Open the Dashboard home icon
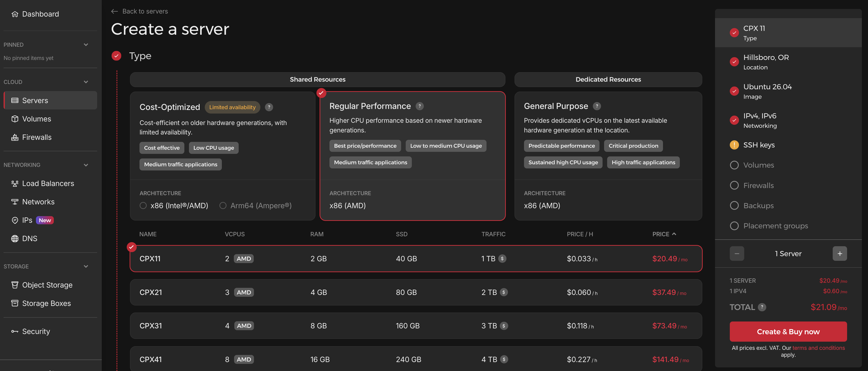Screen dimensions: 868x371 click(x=15, y=14)
